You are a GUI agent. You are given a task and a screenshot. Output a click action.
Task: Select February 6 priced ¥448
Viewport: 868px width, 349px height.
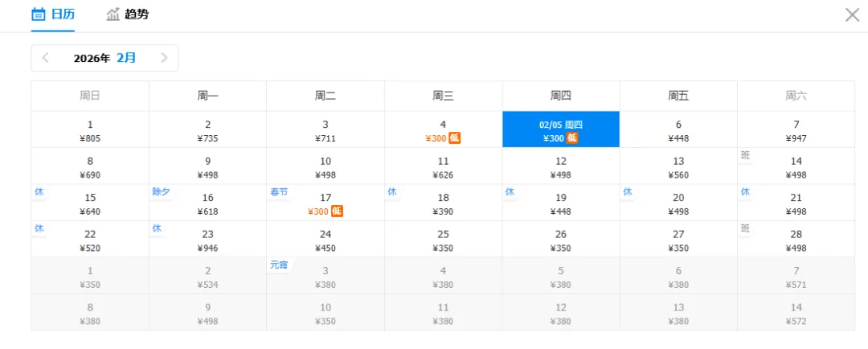pos(678,129)
